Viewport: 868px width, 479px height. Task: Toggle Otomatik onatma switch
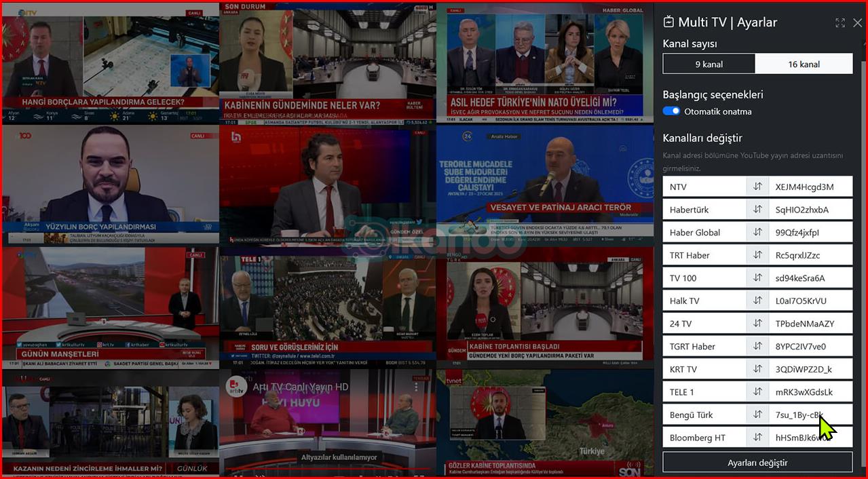click(671, 111)
